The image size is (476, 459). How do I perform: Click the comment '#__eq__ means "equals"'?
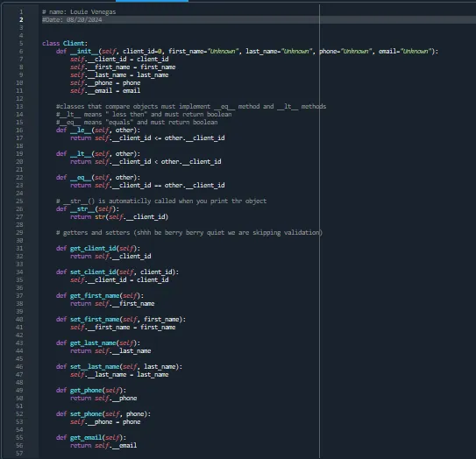pos(137,123)
